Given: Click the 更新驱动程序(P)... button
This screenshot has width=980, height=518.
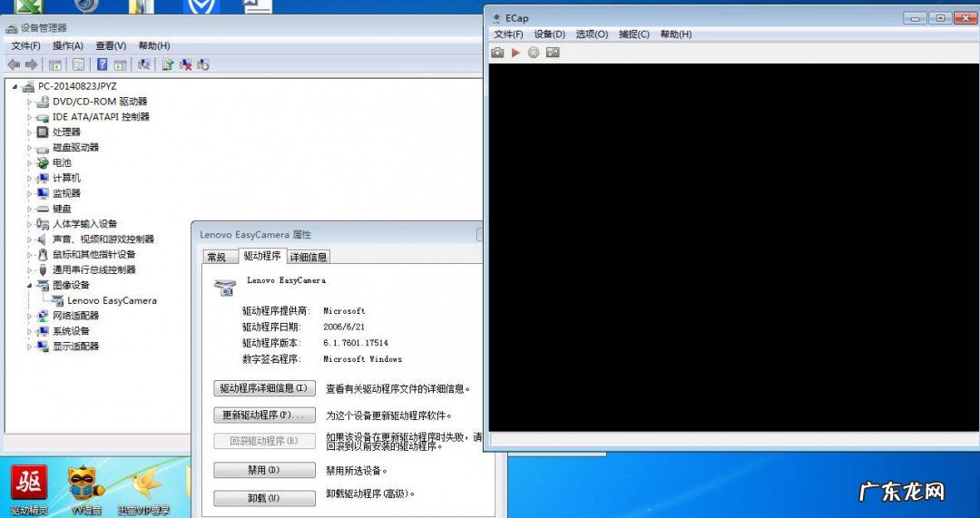Looking at the screenshot, I should coord(264,415).
